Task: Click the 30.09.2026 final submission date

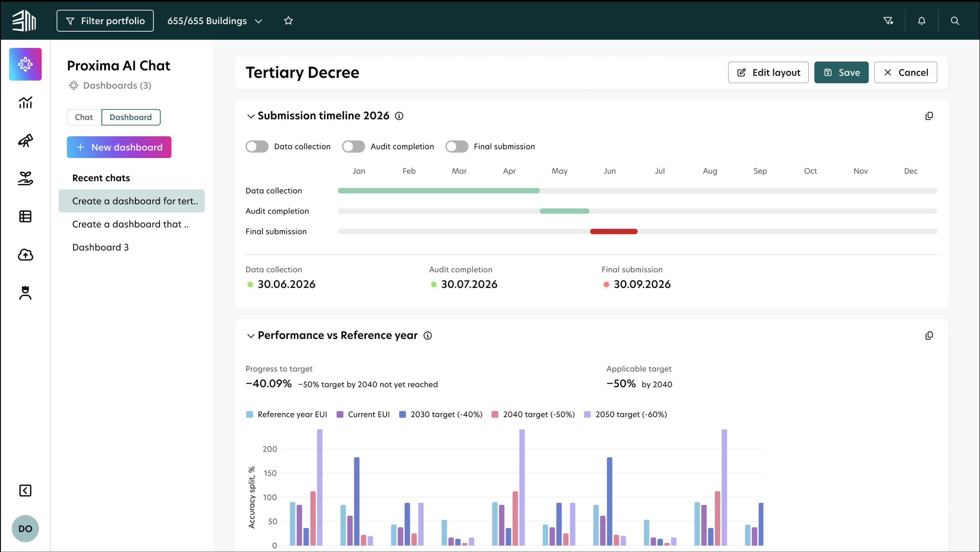Action: point(642,284)
